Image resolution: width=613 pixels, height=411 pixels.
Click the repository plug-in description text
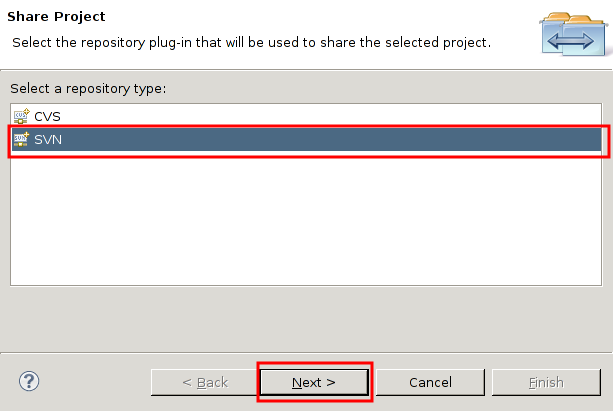(251, 42)
